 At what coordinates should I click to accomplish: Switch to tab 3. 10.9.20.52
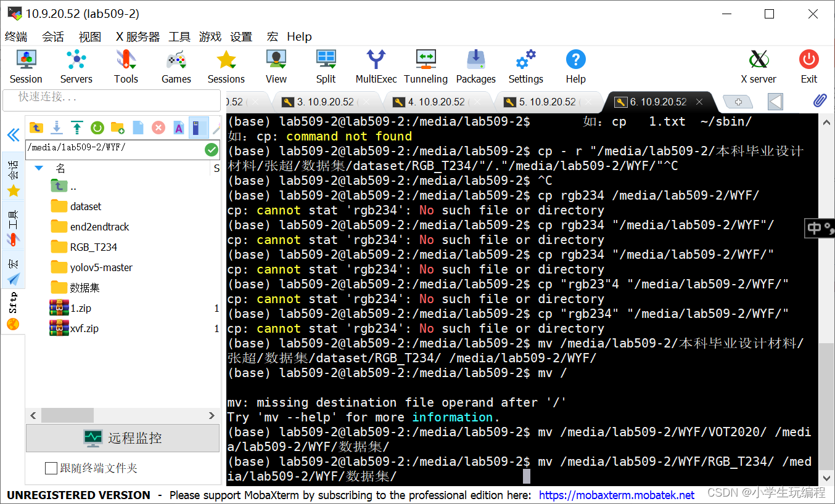click(x=326, y=102)
